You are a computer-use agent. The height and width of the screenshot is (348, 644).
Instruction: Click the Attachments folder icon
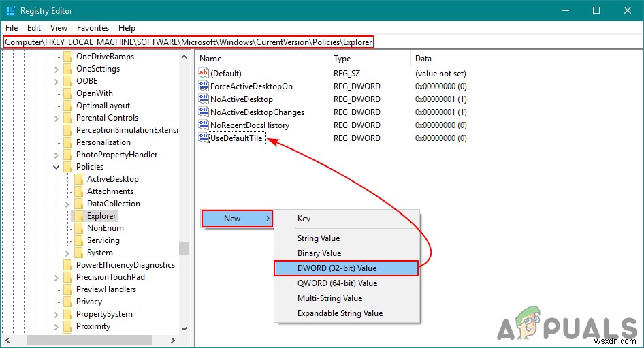78,191
